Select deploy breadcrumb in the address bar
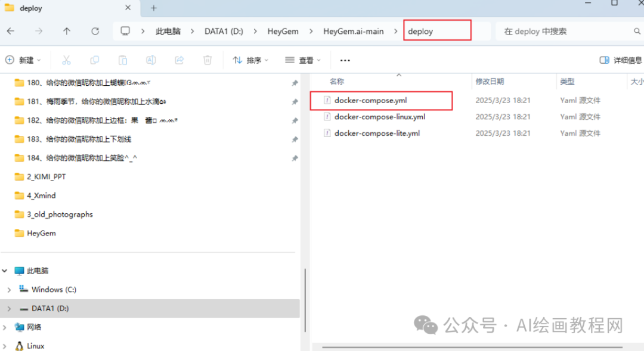This screenshot has width=644, height=351. (420, 31)
